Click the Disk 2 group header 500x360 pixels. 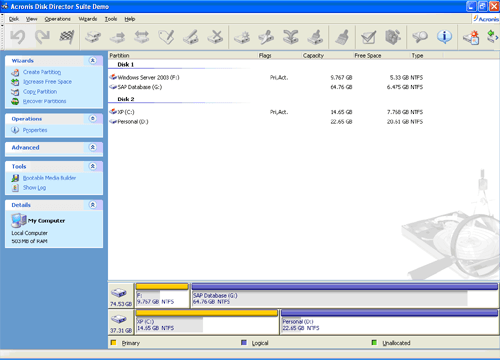pyautogui.click(x=126, y=99)
